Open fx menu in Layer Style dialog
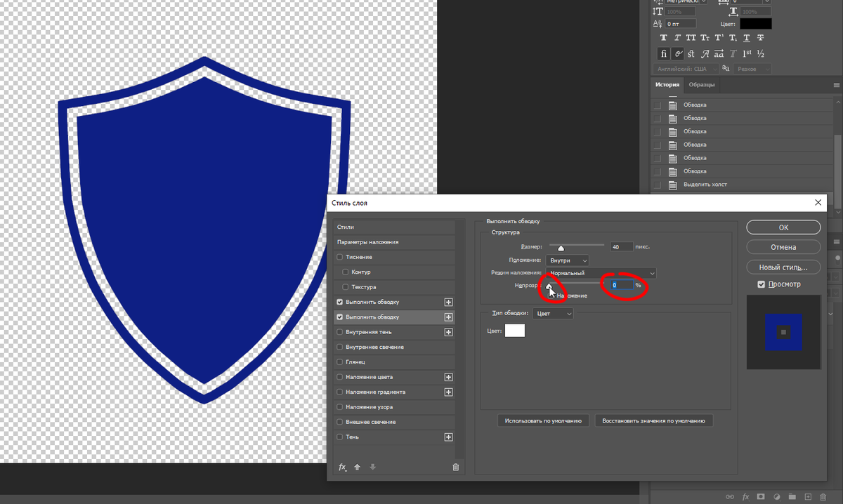Image resolution: width=843 pixels, height=504 pixels. [343, 467]
